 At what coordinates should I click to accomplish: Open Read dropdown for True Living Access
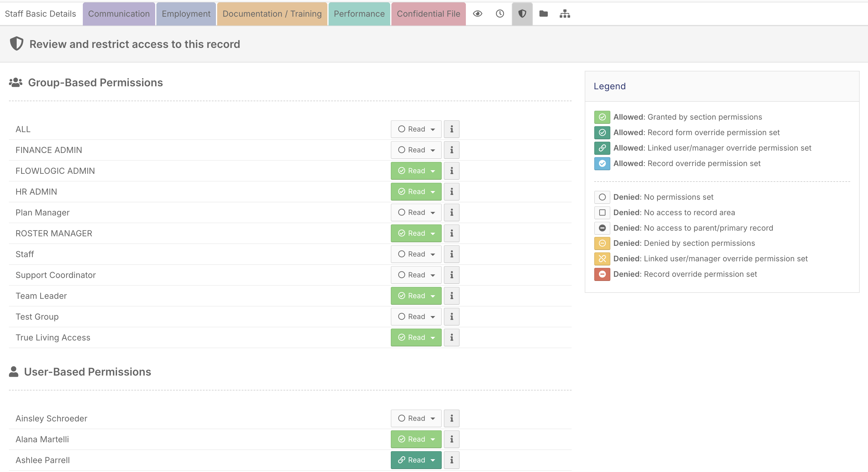click(416, 338)
